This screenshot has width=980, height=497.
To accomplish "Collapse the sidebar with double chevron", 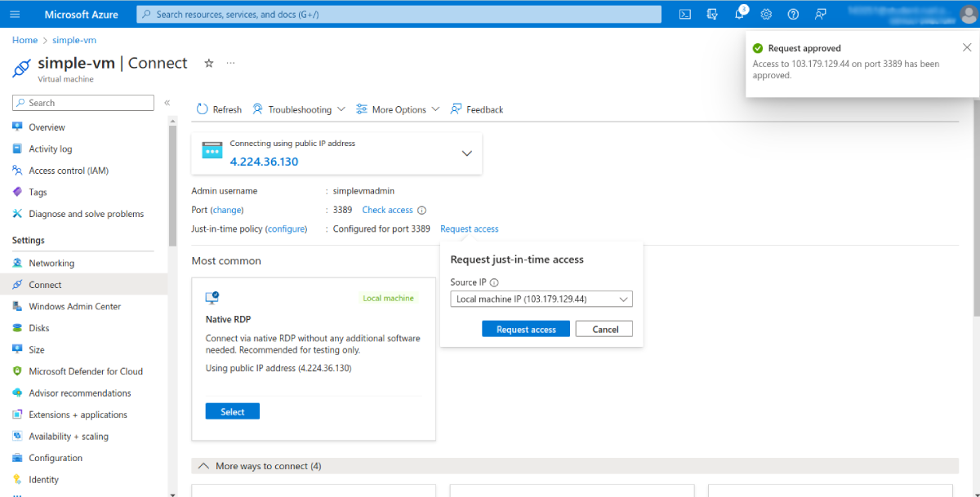I will (167, 103).
